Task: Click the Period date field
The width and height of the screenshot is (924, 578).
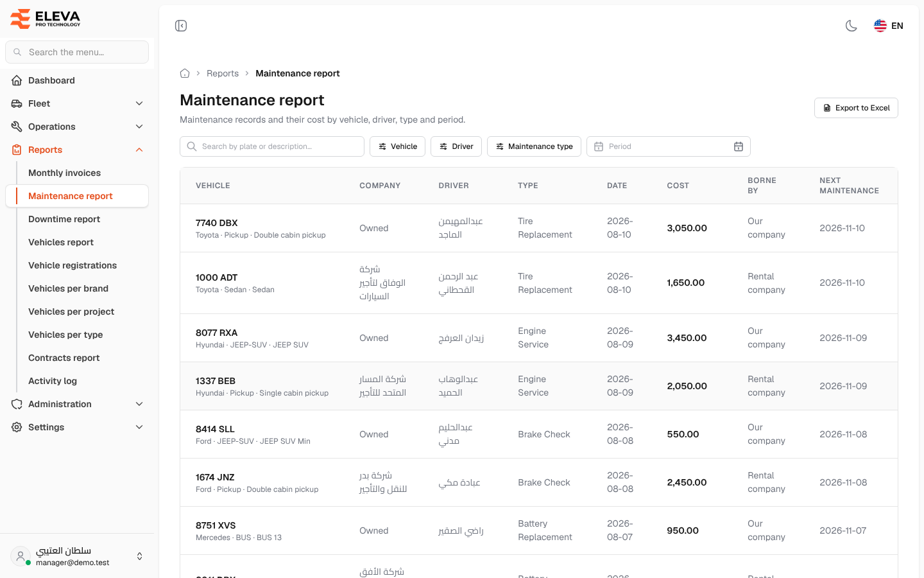Action: point(669,146)
